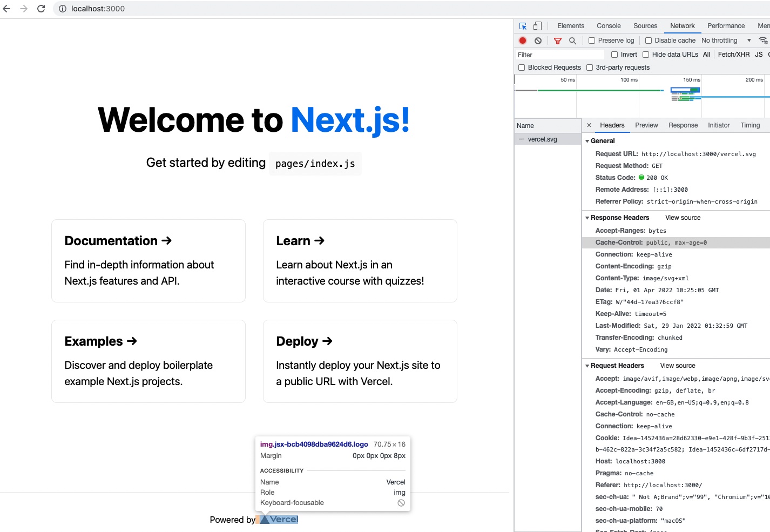The width and height of the screenshot is (770, 532).
Task: Toggle the Hide data URLs checkbox
Action: tap(646, 55)
